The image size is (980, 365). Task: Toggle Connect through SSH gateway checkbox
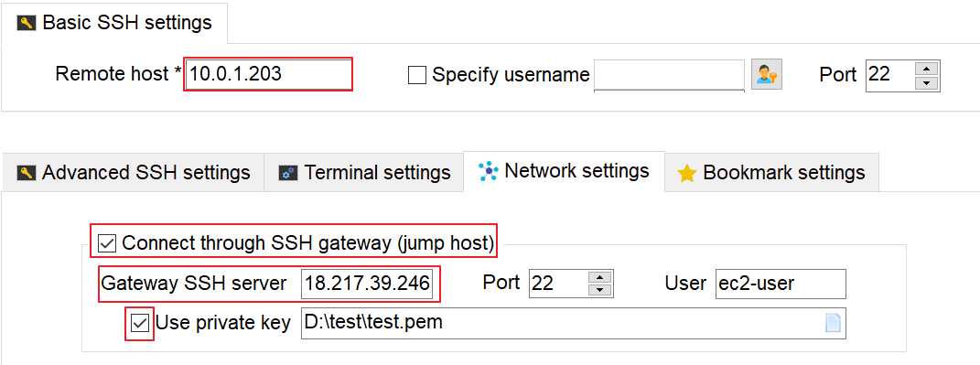107,243
